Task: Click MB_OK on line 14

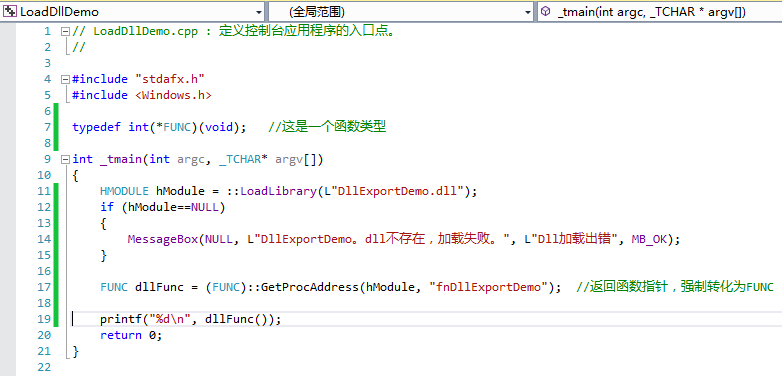Action: click(x=649, y=239)
